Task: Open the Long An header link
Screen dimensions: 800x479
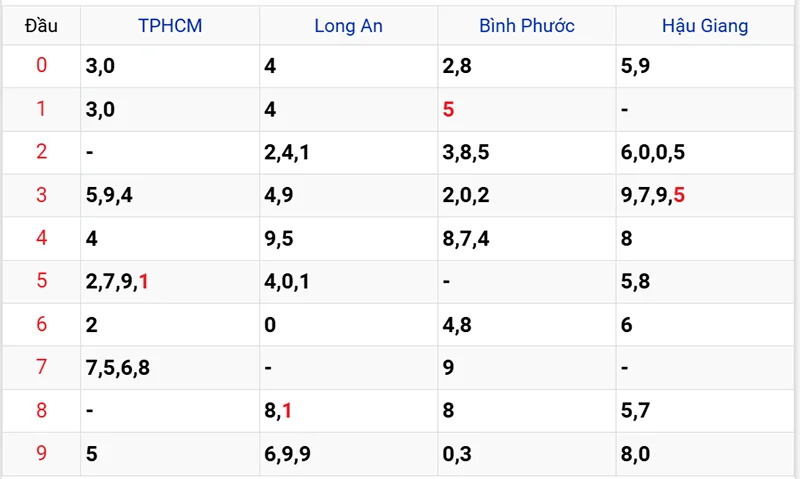Action: click(349, 26)
